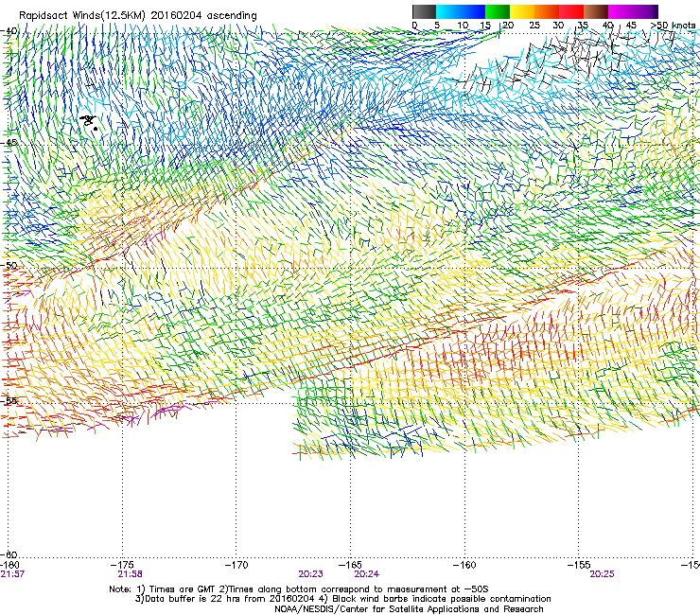Image resolution: width=700 pixels, height=615 pixels.
Task: Click the magenta 40-45 knots legend color
Action: [x=621, y=11]
